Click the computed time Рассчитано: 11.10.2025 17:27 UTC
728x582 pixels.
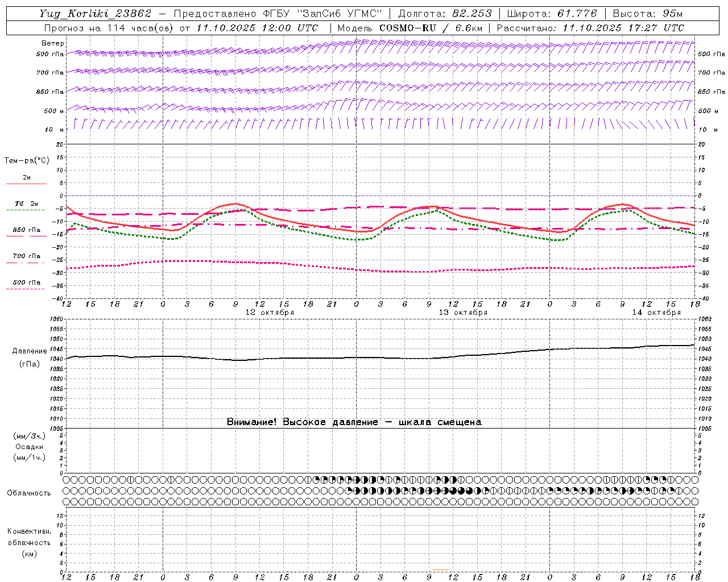[590, 28]
